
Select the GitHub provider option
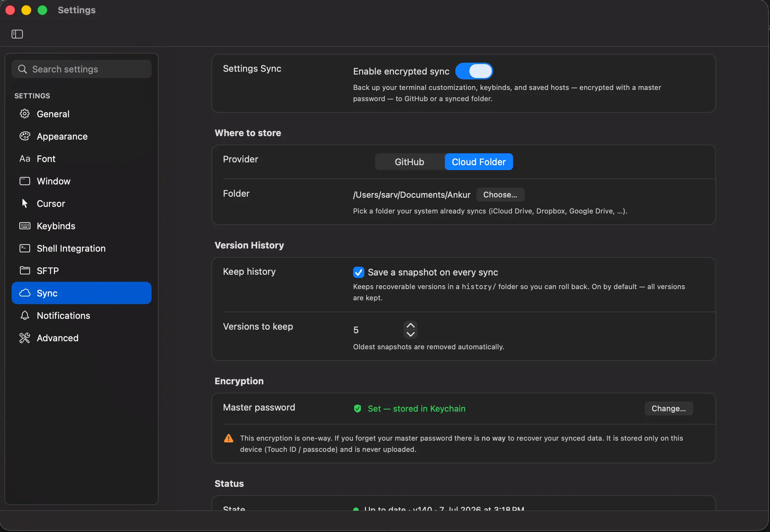click(409, 162)
